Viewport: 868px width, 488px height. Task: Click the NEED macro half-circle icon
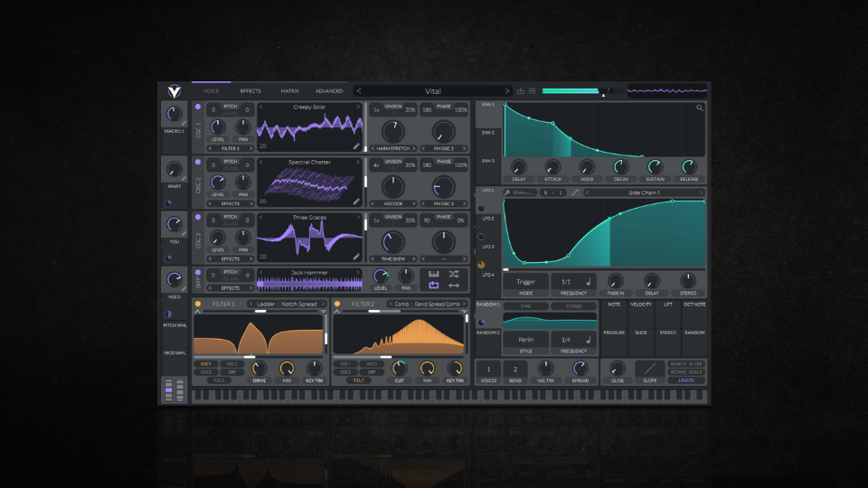coord(168,314)
